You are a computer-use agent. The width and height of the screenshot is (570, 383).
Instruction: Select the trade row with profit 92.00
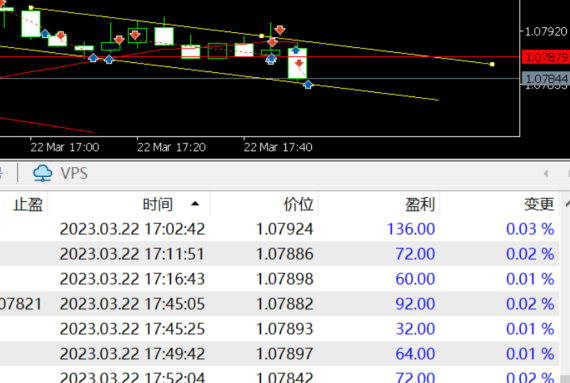click(x=279, y=304)
